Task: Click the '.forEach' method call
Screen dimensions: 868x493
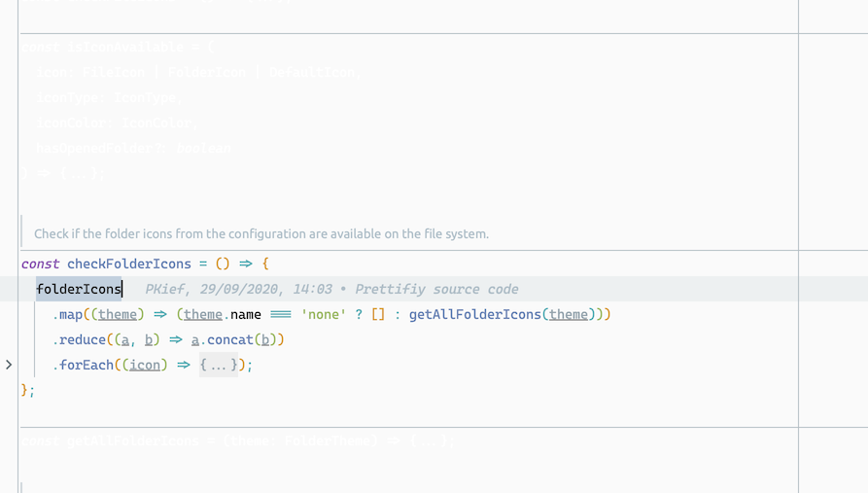Action: pyautogui.click(x=83, y=365)
